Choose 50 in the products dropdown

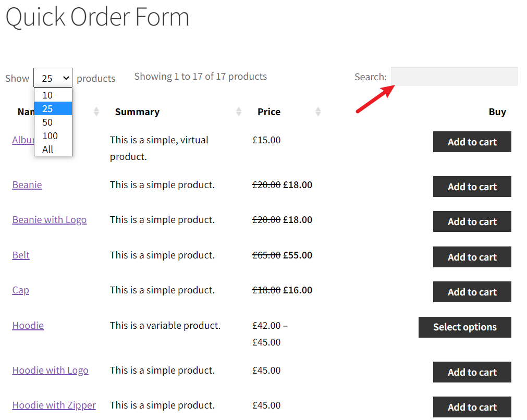click(x=53, y=122)
